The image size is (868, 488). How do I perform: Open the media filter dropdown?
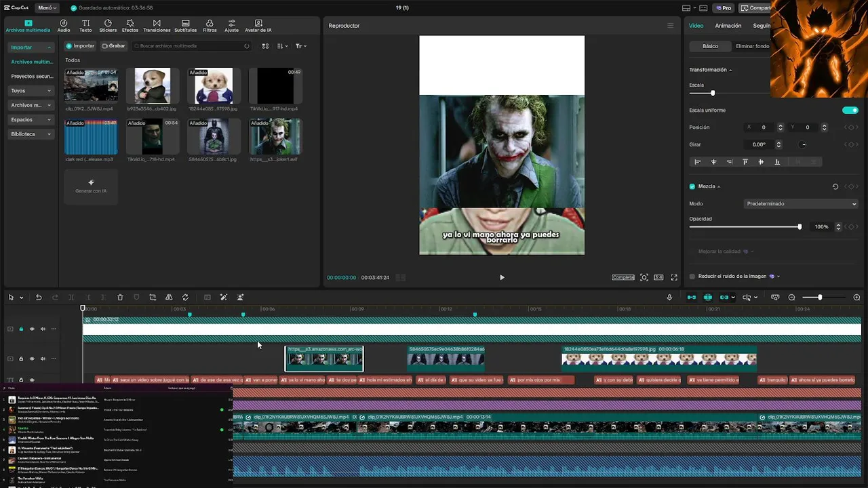[300, 46]
